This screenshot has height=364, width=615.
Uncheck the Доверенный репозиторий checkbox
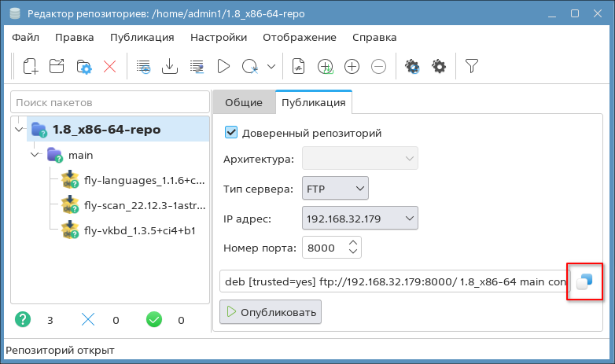(x=231, y=133)
